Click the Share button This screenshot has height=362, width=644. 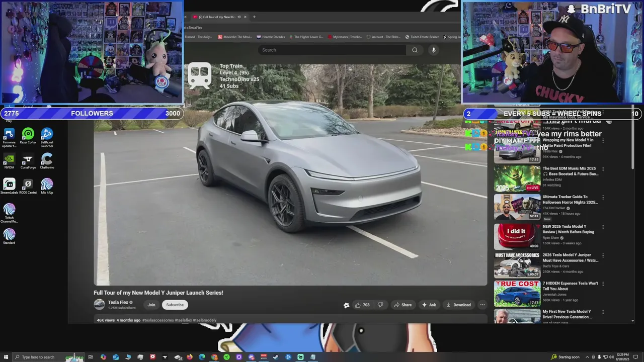(x=403, y=305)
